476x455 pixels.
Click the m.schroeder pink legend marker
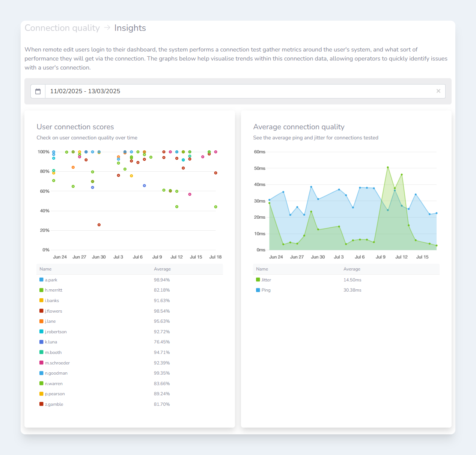[41, 363]
